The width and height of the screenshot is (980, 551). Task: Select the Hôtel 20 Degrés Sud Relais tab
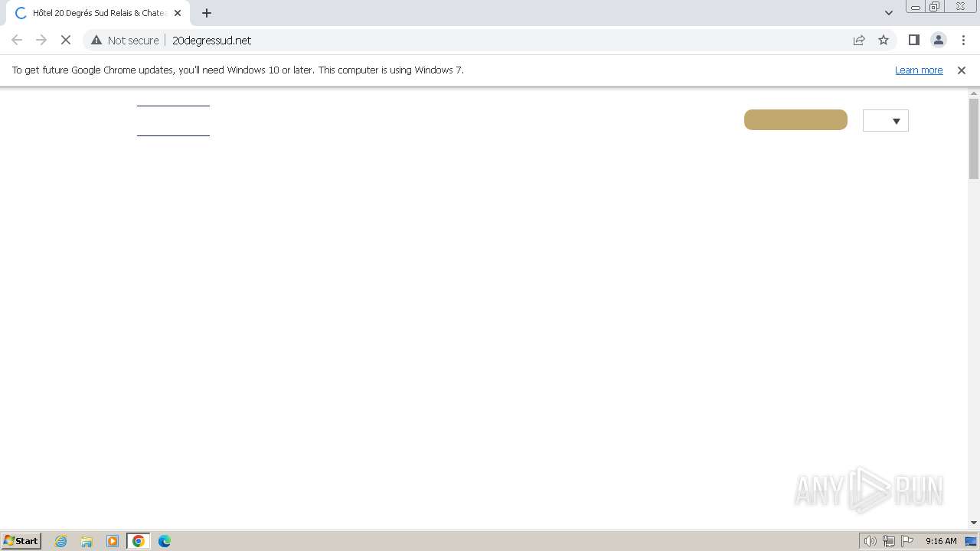(98, 13)
